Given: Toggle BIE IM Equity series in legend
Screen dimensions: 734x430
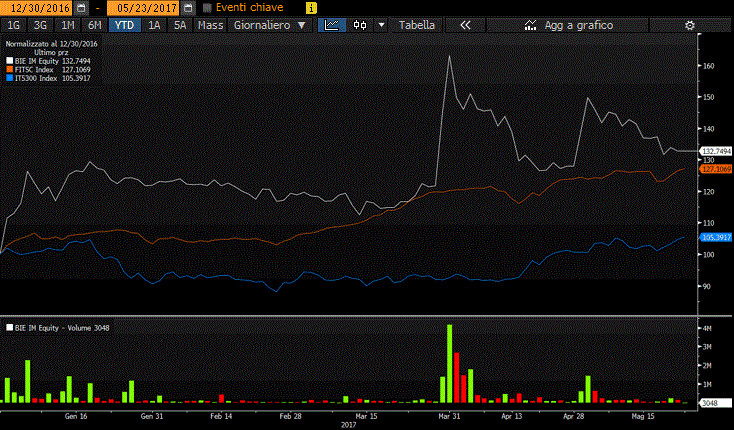Looking at the screenshot, I should 9,61.
